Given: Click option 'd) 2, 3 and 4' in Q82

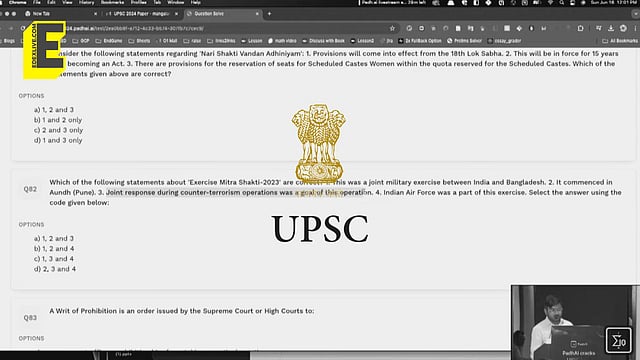Looking at the screenshot, I should [55, 269].
